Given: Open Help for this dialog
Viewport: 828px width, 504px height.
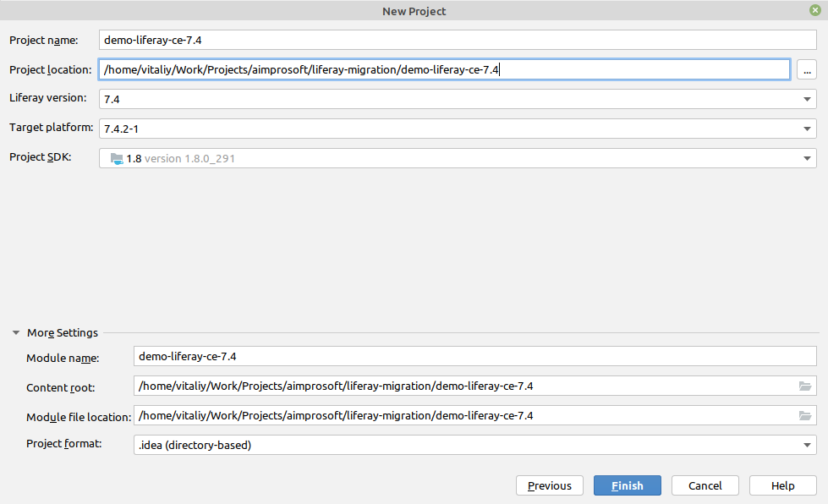Looking at the screenshot, I should (782, 485).
